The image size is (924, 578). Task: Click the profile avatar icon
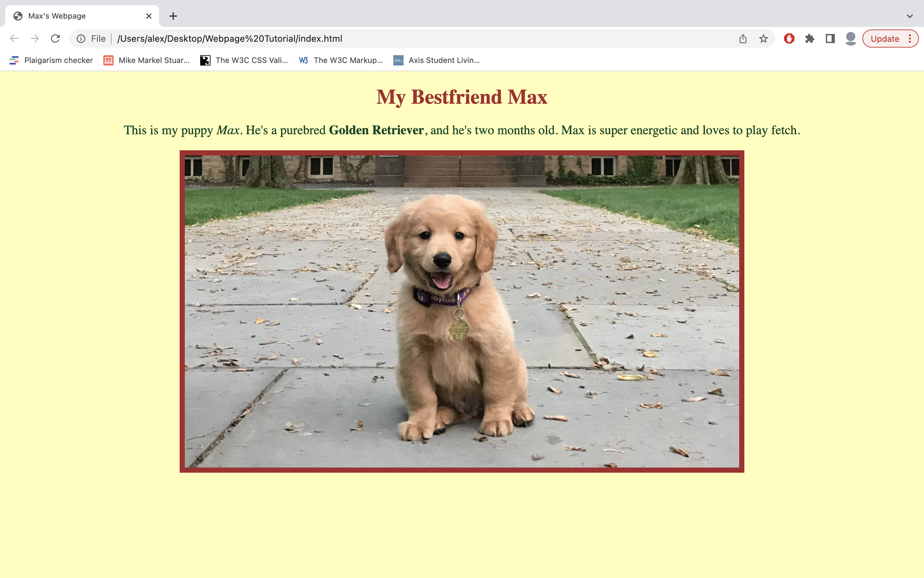pyautogui.click(x=850, y=39)
